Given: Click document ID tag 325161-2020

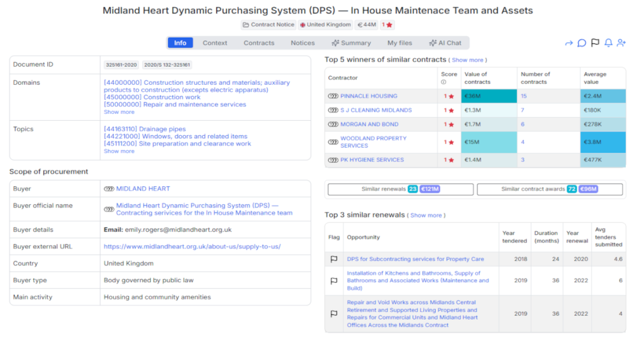Looking at the screenshot, I should [x=121, y=65].
